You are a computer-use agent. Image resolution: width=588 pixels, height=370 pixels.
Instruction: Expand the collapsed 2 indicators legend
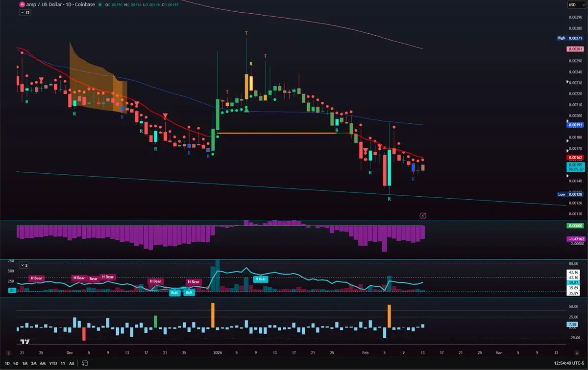coord(24,265)
